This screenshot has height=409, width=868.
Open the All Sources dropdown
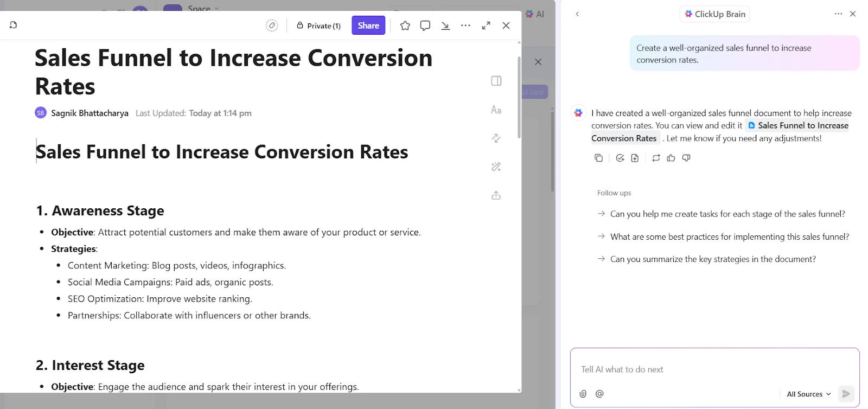[808, 394]
